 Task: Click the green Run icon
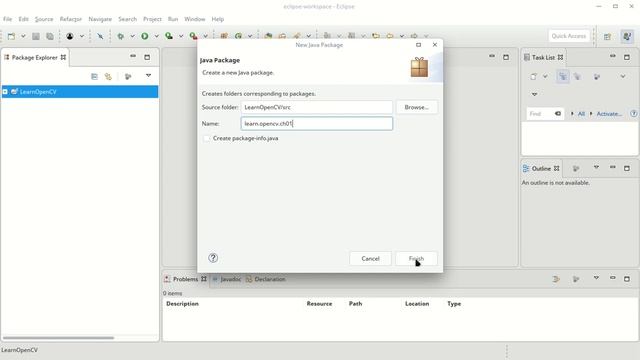(x=144, y=36)
